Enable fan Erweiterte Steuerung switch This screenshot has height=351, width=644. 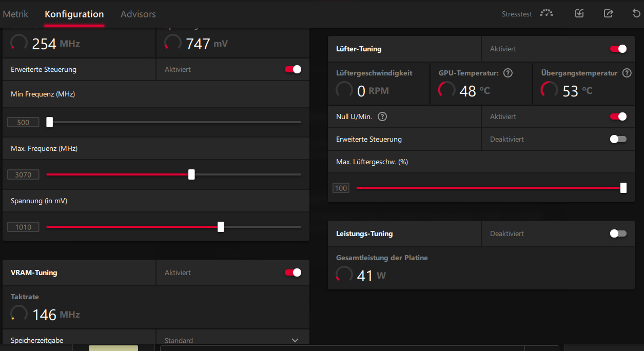click(618, 139)
